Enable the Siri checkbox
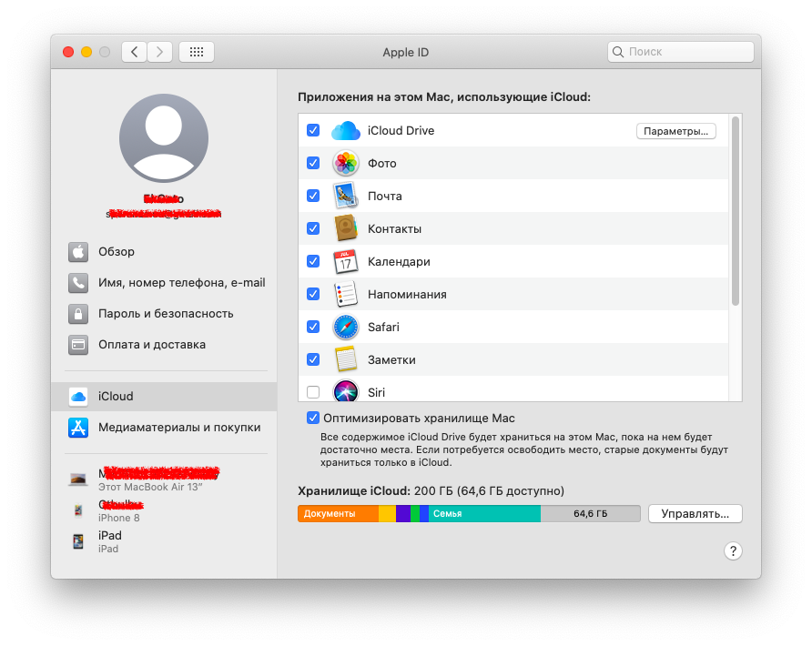Screen dimensions: 812x646 [x=313, y=392]
